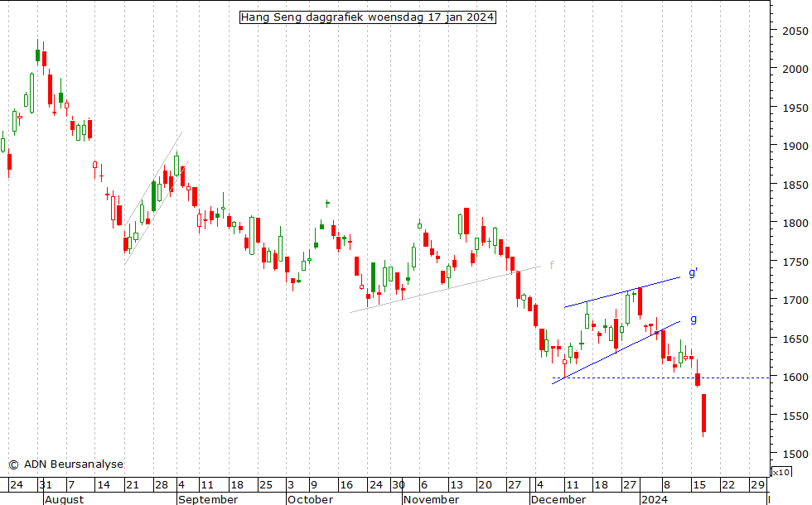Click the December month label

click(559, 499)
